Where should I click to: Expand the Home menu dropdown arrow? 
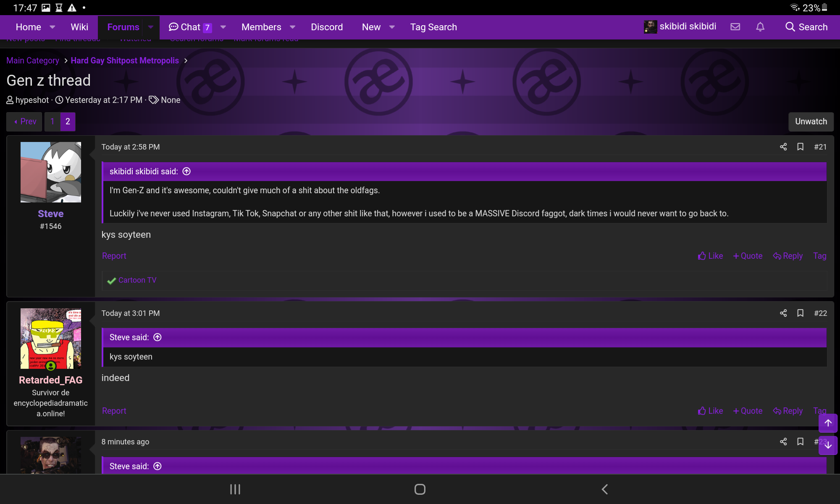(52, 27)
